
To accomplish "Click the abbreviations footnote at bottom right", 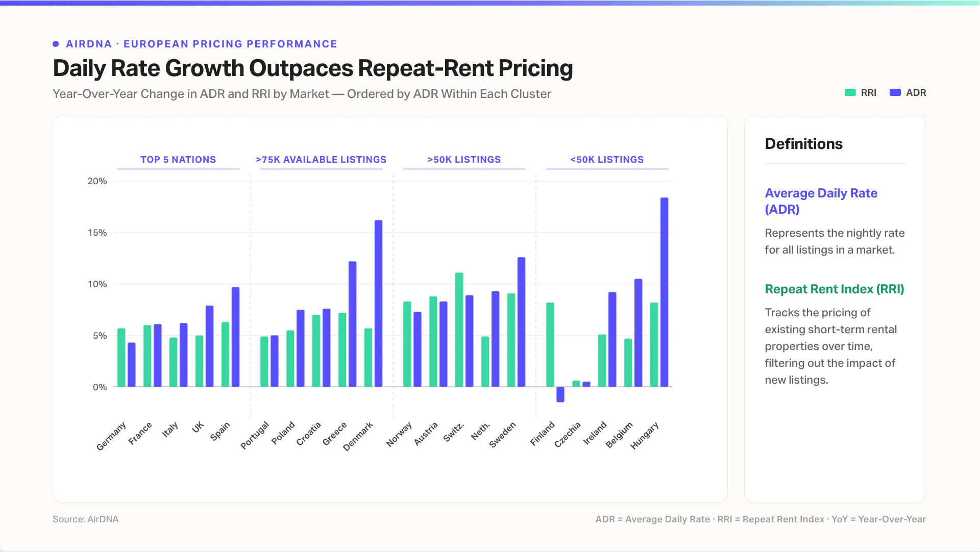I will tap(761, 519).
